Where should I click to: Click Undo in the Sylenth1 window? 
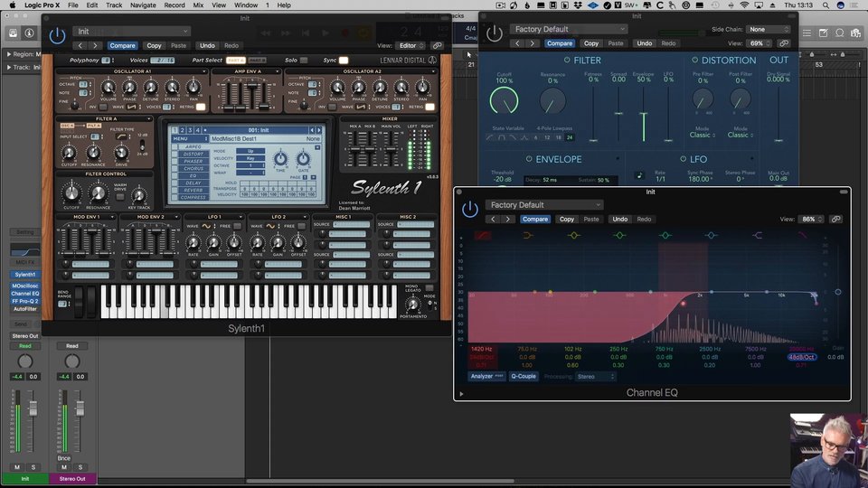[207, 45]
